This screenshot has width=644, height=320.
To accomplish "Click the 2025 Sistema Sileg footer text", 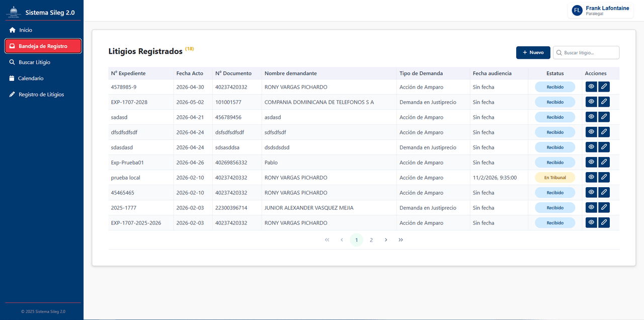I will (43, 311).
